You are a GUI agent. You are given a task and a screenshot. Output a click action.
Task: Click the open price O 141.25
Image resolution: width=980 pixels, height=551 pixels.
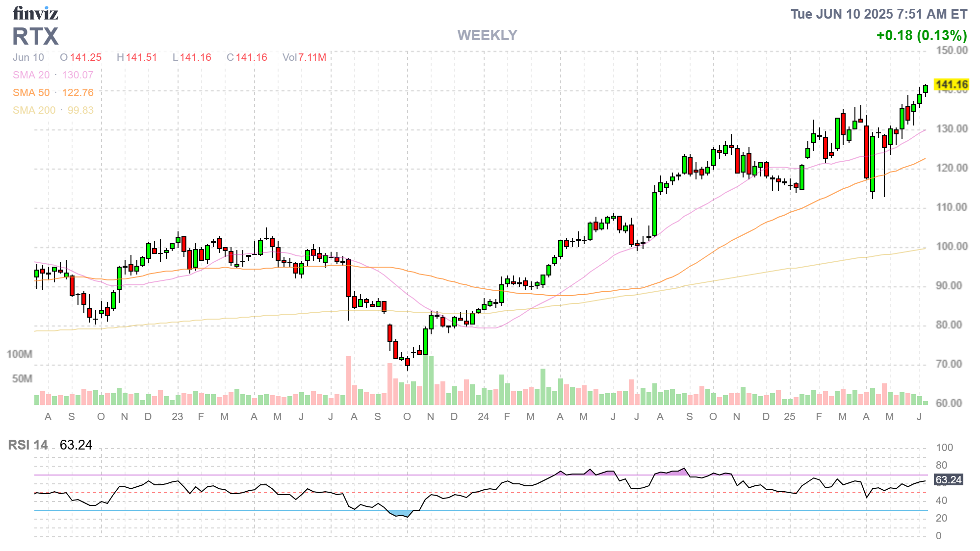click(81, 57)
